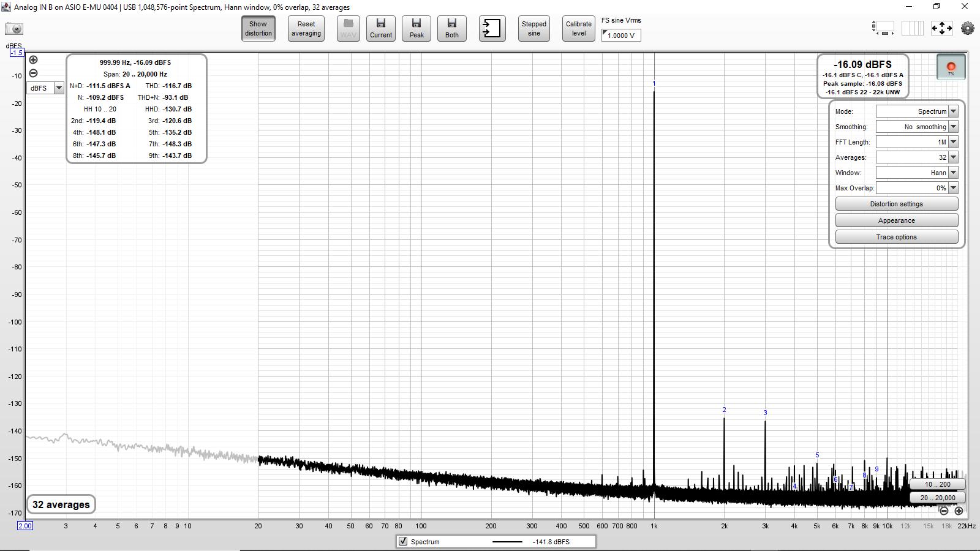Image resolution: width=980 pixels, height=551 pixels.
Task: Click the -1.5 top axis limit box
Action: [17, 53]
